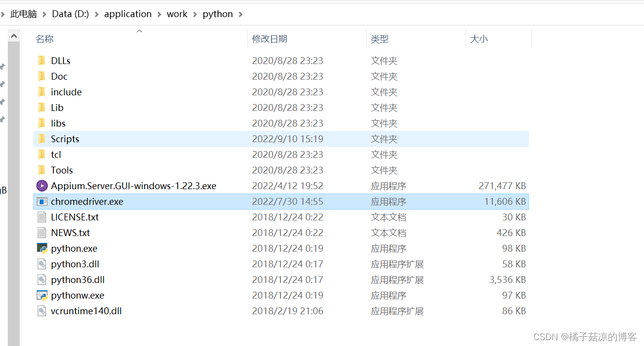Open the Tools folder icon
This screenshot has width=644, height=346.
pyautogui.click(x=42, y=170)
